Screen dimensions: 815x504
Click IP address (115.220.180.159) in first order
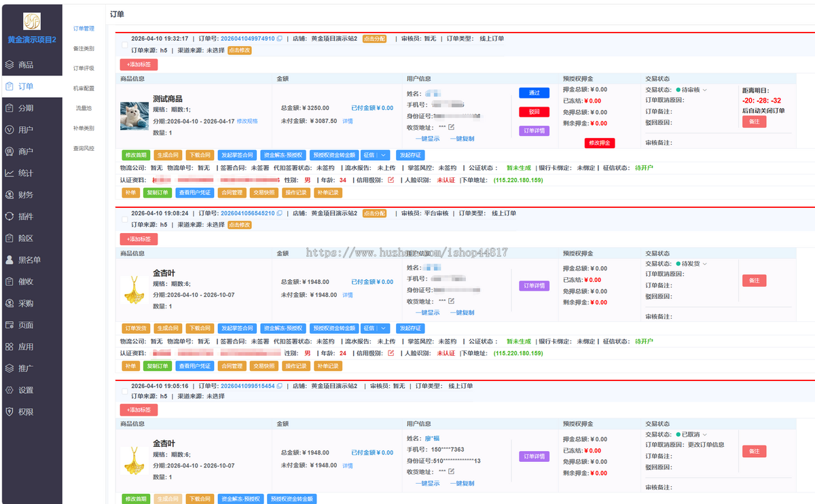coord(518,180)
